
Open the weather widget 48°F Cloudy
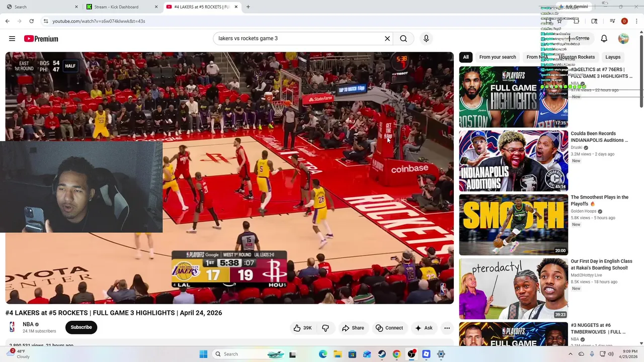pos(19,354)
